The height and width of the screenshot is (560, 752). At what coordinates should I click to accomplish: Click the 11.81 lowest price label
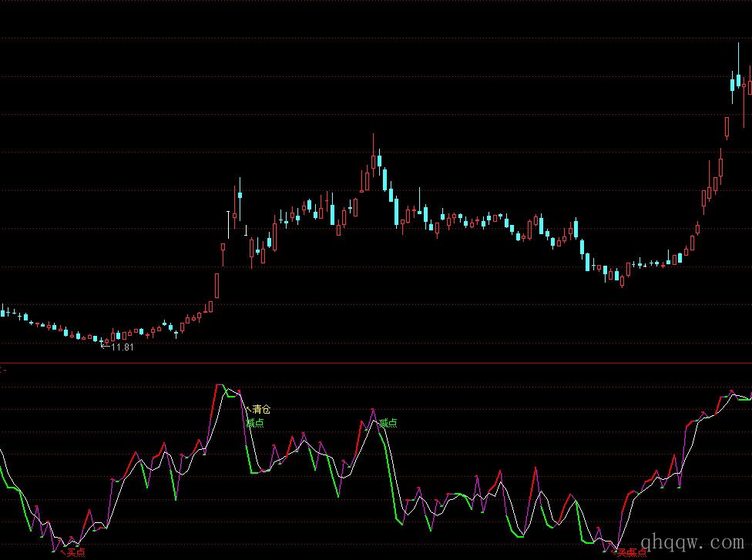click(123, 347)
